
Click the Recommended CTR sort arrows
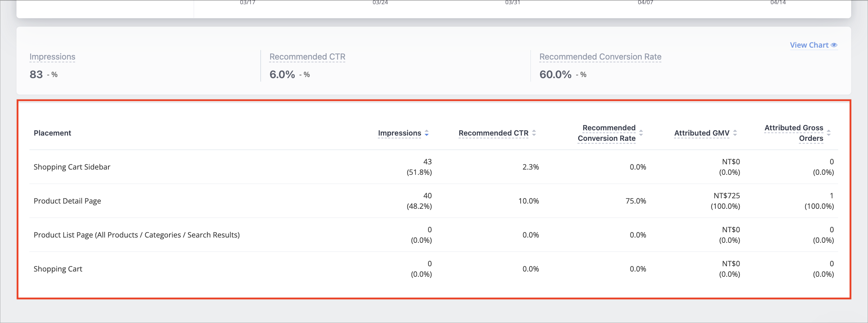coord(534,133)
